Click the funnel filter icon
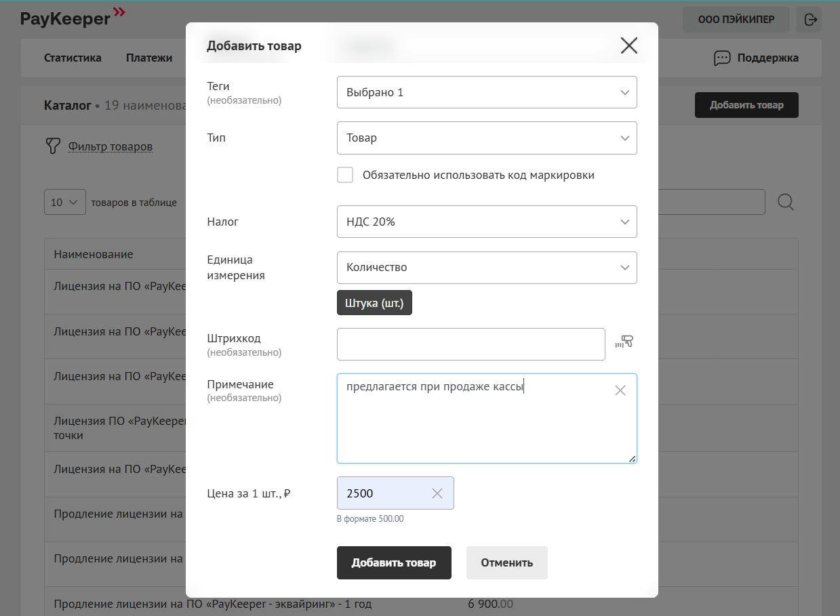840x616 pixels. [x=52, y=146]
